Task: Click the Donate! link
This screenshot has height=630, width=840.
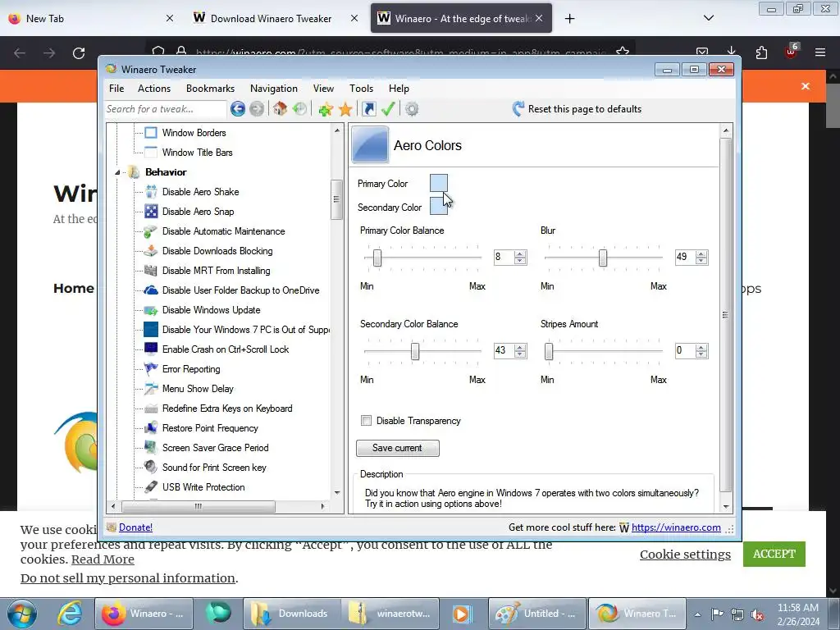Action: pos(135,527)
